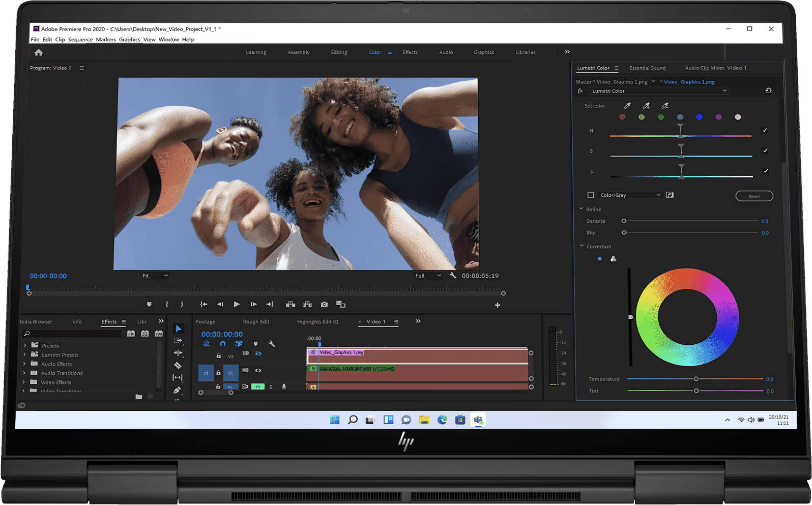The image size is (812, 505).
Task: Toggle V1 track output eye icon
Action: pos(258,370)
